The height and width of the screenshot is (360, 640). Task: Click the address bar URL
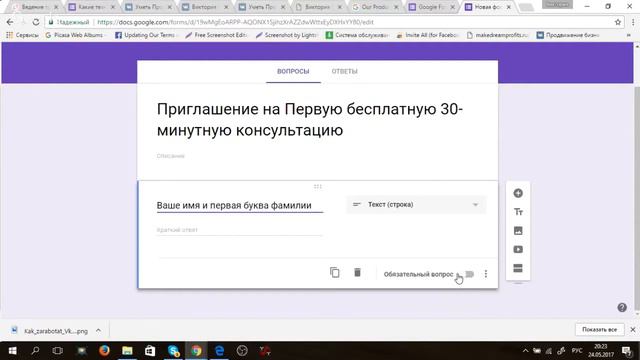(x=236, y=22)
